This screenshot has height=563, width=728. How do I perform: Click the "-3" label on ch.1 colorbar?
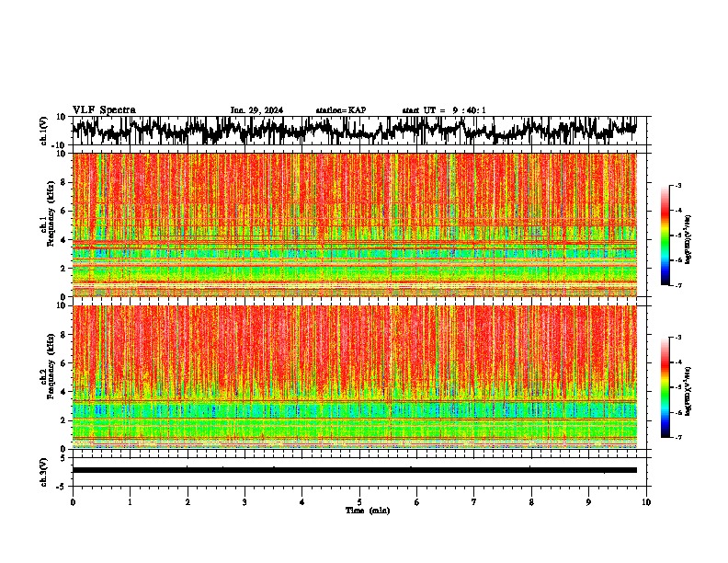coord(677,185)
